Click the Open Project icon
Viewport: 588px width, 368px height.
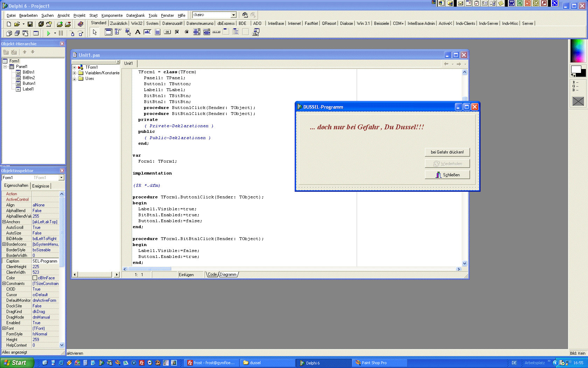[49, 24]
